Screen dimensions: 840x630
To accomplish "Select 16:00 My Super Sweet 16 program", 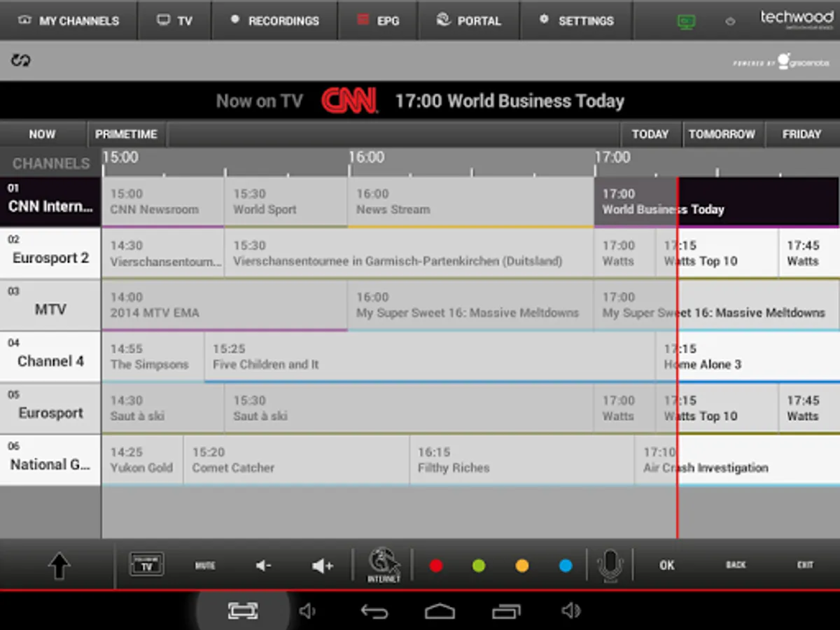I will (x=470, y=305).
